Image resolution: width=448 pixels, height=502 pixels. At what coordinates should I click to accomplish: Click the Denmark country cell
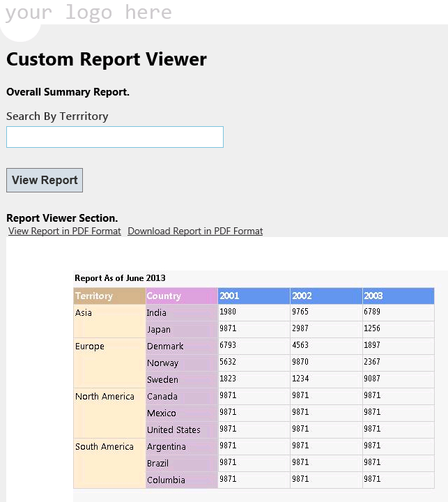pyautogui.click(x=181, y=346)
